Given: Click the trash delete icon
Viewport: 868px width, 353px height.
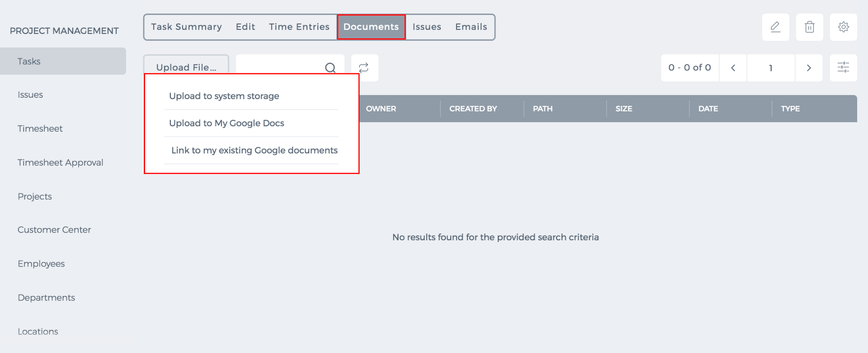Looking at the screenshot, I should click(x=809, y=27).
